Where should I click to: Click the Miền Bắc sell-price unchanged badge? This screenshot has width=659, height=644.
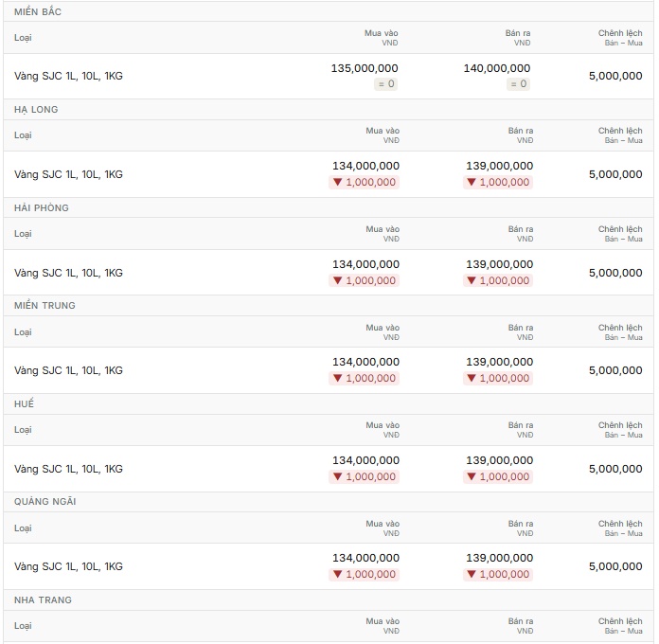click(x=518, y=83)
